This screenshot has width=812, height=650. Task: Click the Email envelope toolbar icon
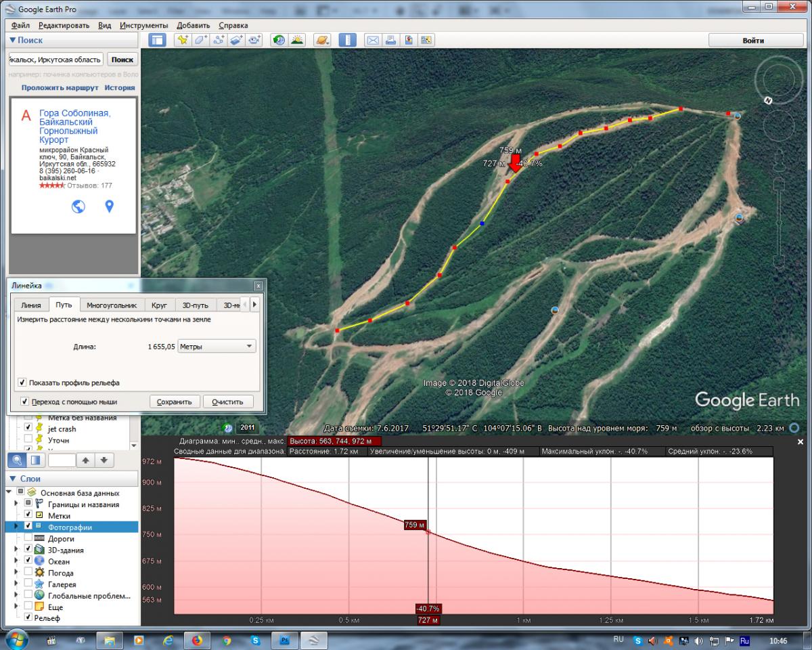tap(373, 40)
